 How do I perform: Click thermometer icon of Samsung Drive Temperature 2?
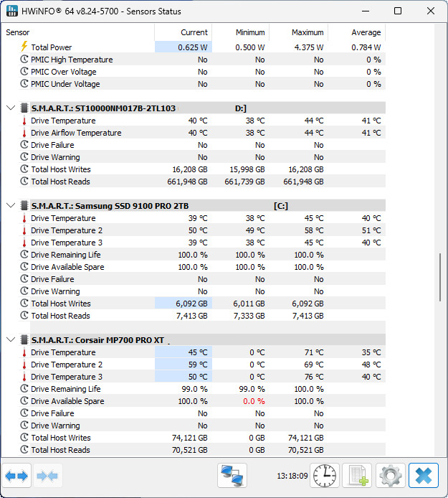24,230
